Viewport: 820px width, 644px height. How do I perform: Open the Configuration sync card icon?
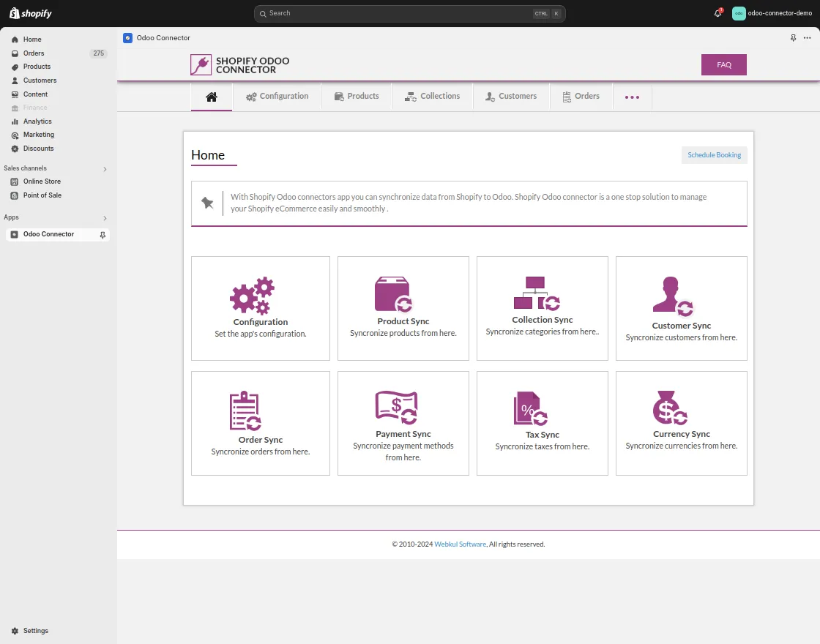click(252, 296)
